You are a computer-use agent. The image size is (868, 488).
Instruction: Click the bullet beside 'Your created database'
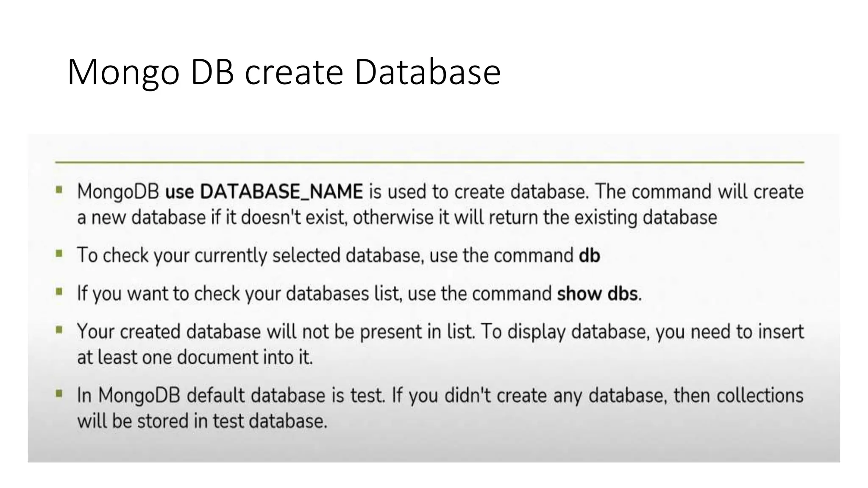(59, 330)
